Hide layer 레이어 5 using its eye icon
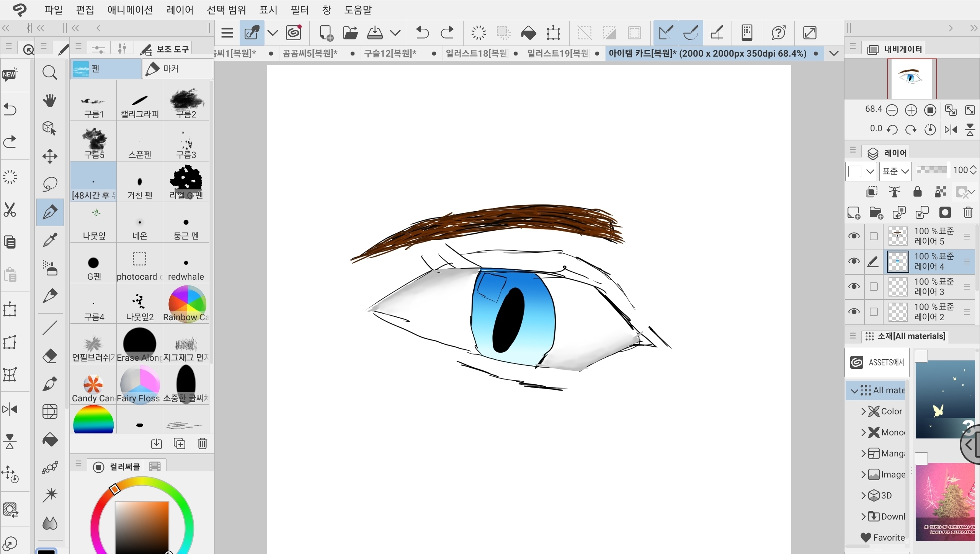 pyautogui.click(x=854, y=236)
